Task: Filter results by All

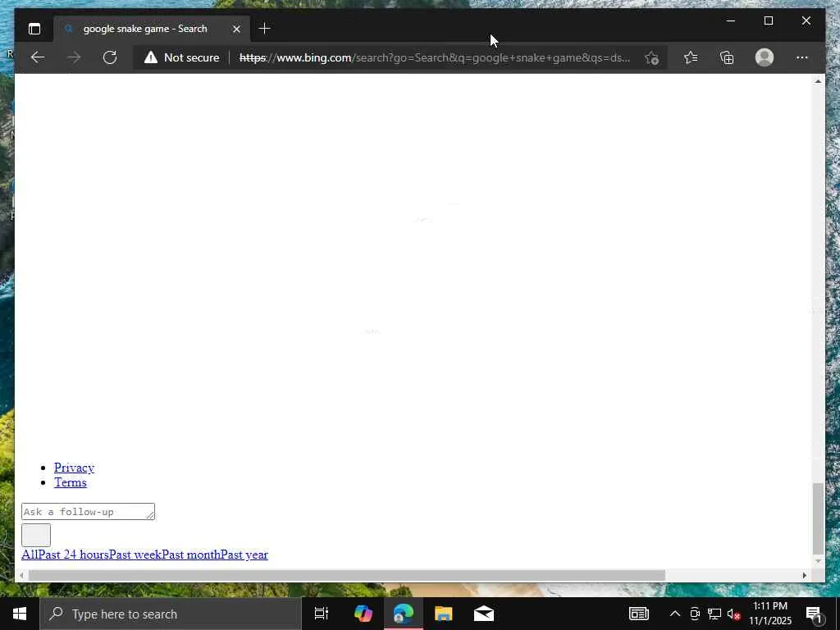Action: coord(29,555)
